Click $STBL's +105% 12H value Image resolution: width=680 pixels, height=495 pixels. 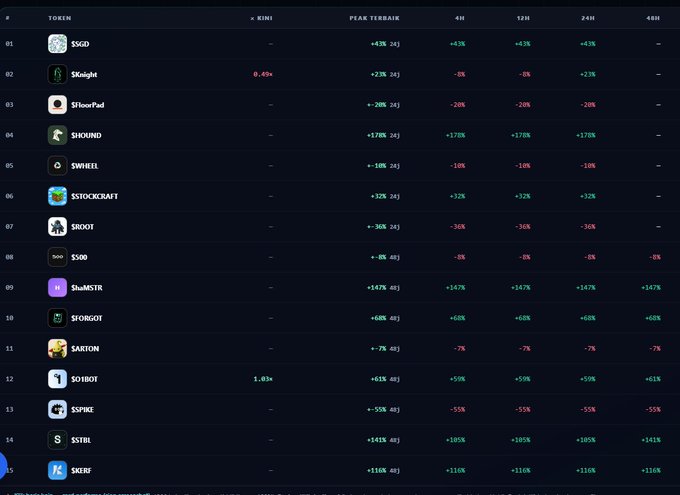[520, 440]
